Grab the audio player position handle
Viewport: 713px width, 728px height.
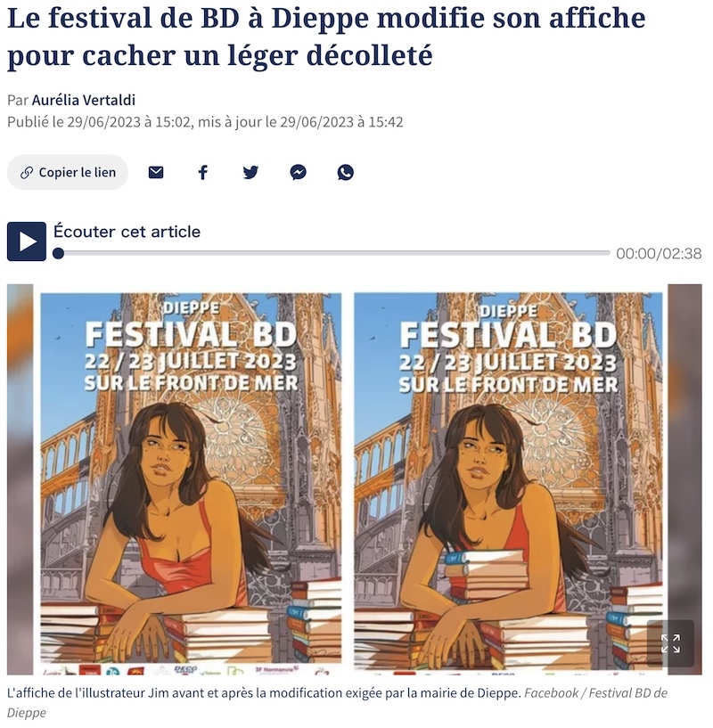(58, 253)
